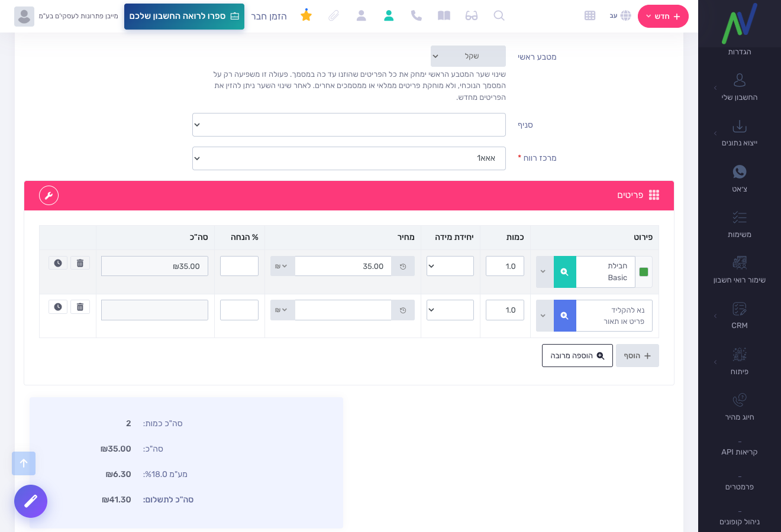
Task: Click the search magnifier icon in top bar
Action: pyautogui.click(x=499, y=15)
